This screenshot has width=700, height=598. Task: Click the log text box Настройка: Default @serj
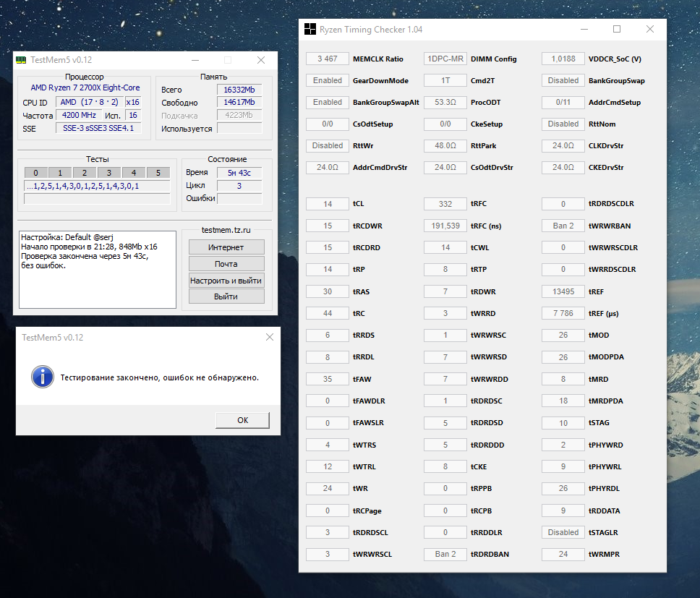point(98,270)
